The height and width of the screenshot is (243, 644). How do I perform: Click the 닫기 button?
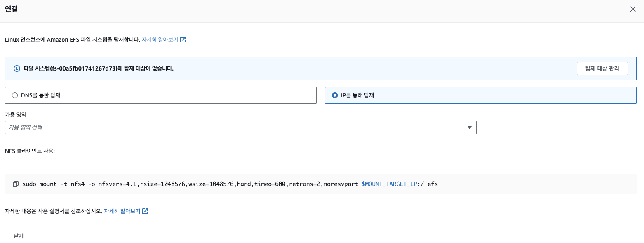pos(19,236)
